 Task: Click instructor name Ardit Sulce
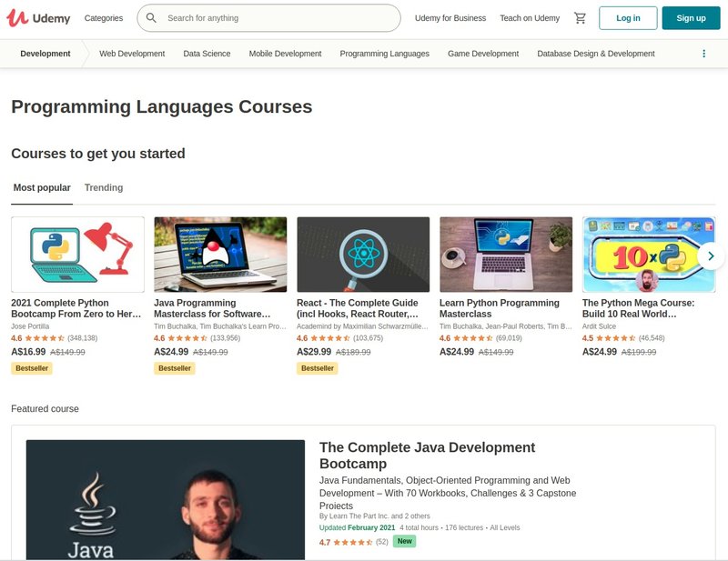coord(599,326)
